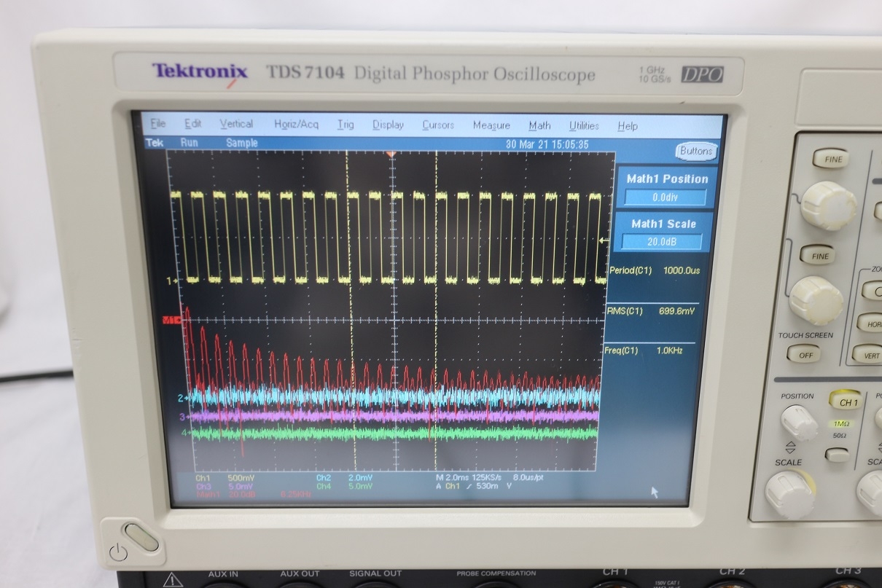Click the Period(C1) measurement readout

coord(654,270)
